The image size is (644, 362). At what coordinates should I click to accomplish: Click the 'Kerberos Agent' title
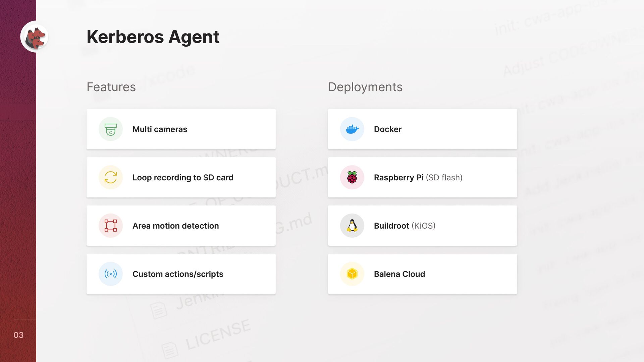[x=153, y=37]
